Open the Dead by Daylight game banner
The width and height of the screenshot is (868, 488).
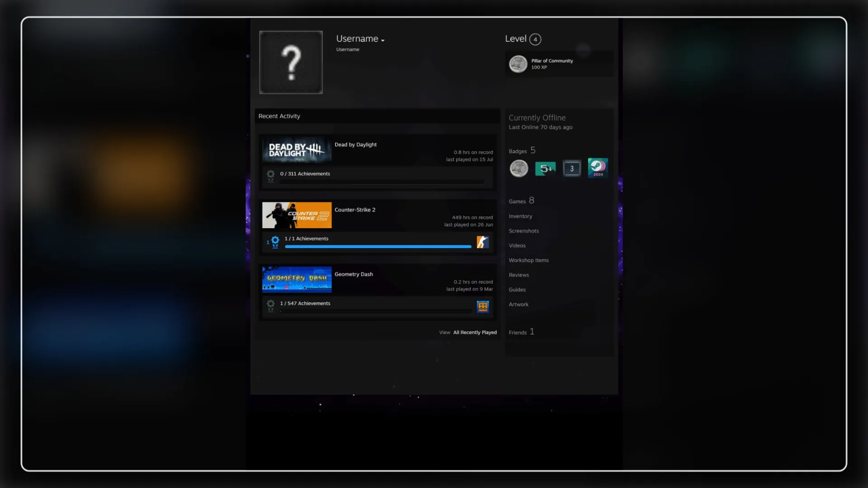point(297,150)
